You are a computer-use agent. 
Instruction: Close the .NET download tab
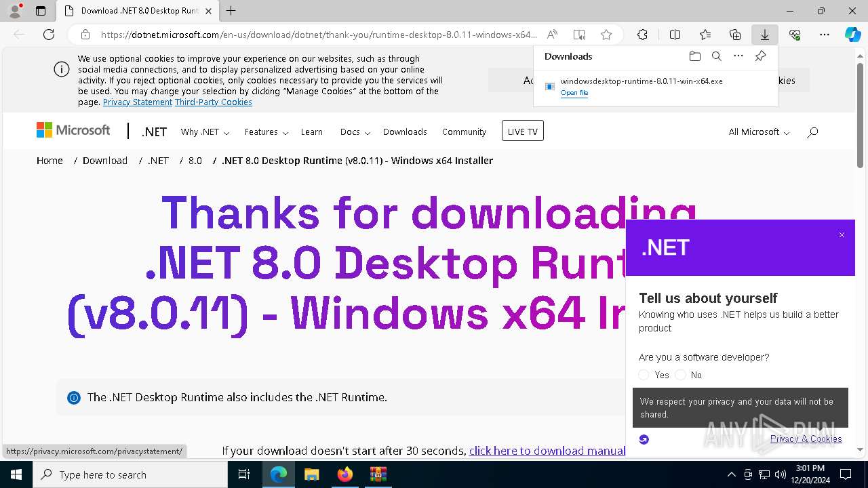point(209,11)
